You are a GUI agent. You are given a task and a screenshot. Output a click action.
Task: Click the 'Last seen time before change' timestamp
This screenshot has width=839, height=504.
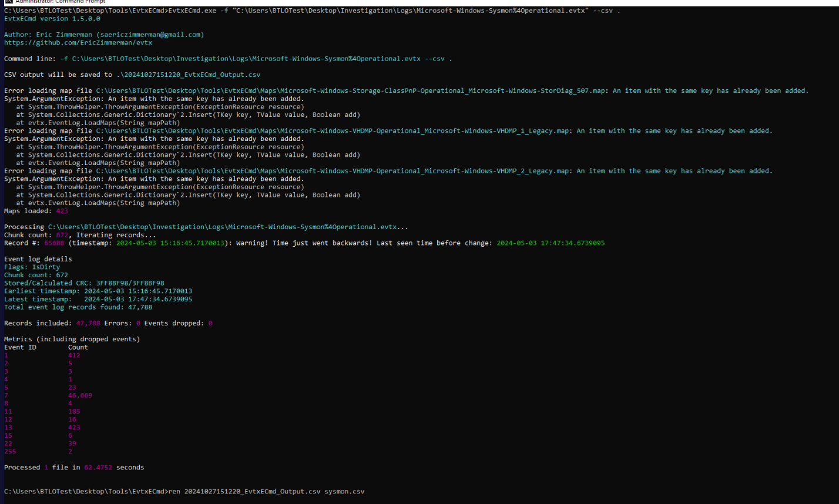[551, 243]
